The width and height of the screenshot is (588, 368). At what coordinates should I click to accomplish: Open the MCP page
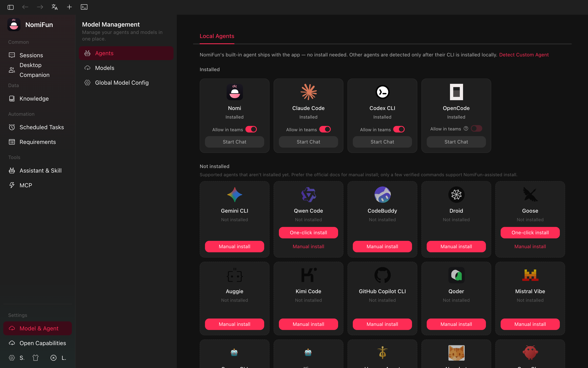click(38, 185)
